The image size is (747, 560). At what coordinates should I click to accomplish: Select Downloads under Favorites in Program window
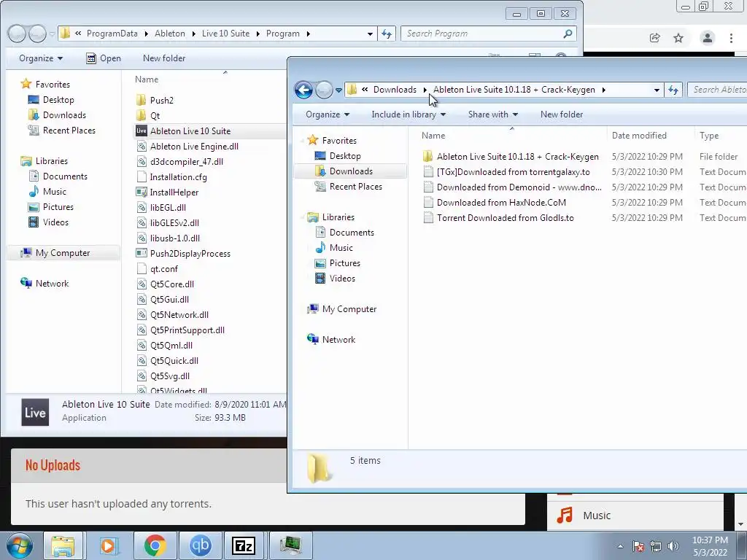point(57,114)
